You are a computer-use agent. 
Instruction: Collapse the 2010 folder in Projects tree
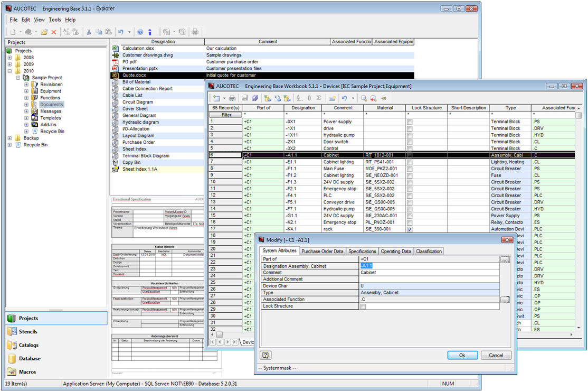coord(10,71)
